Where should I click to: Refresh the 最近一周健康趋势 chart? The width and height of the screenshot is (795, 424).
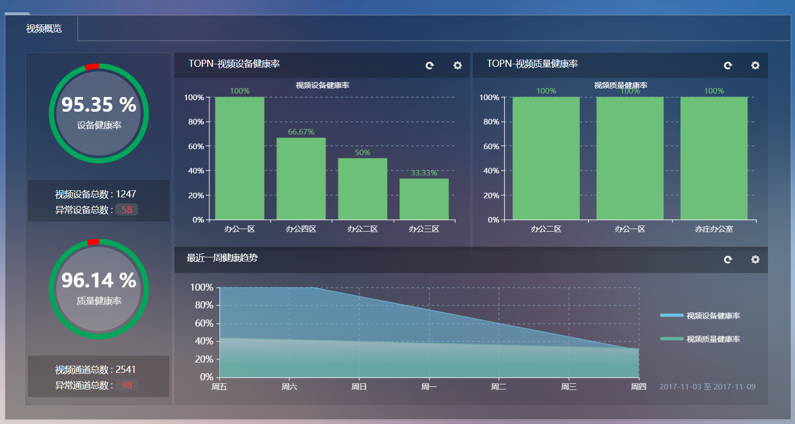728,260
